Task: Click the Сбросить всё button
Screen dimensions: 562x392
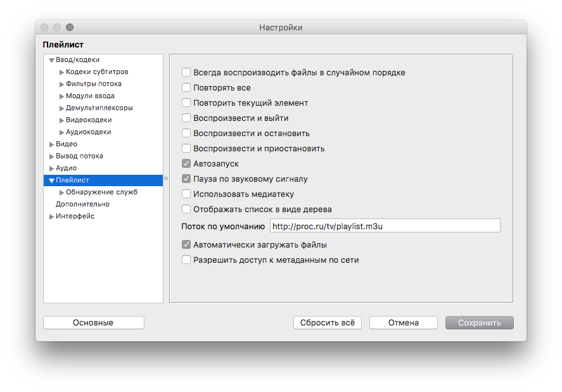Action: click(327, 322)
